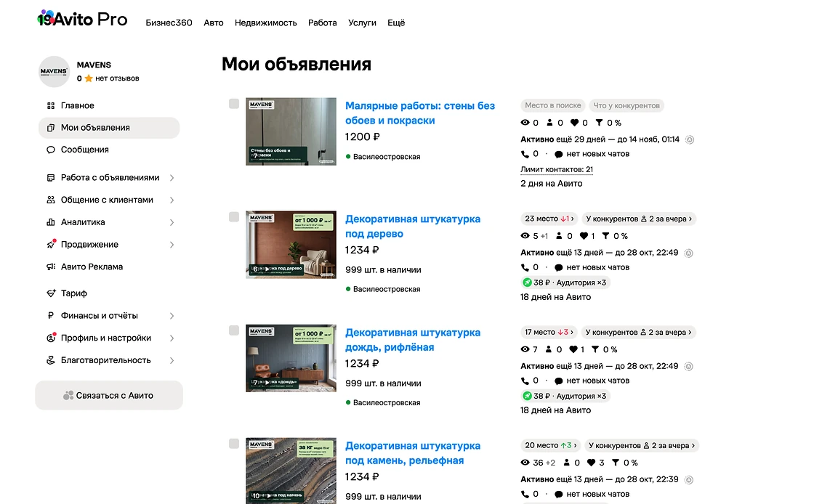Click the Avito Pro logo
This screenshot has height=504, width=814.
(x=82, y=19)
